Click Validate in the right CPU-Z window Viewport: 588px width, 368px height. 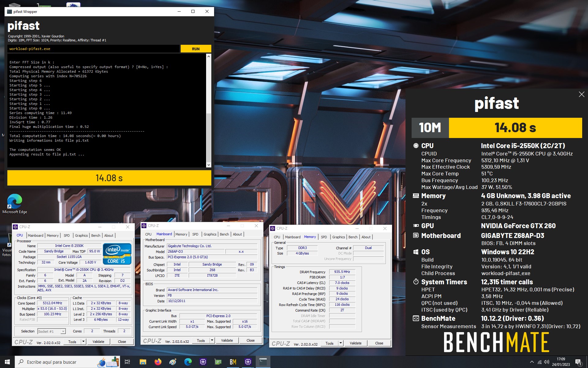[356, 343]
